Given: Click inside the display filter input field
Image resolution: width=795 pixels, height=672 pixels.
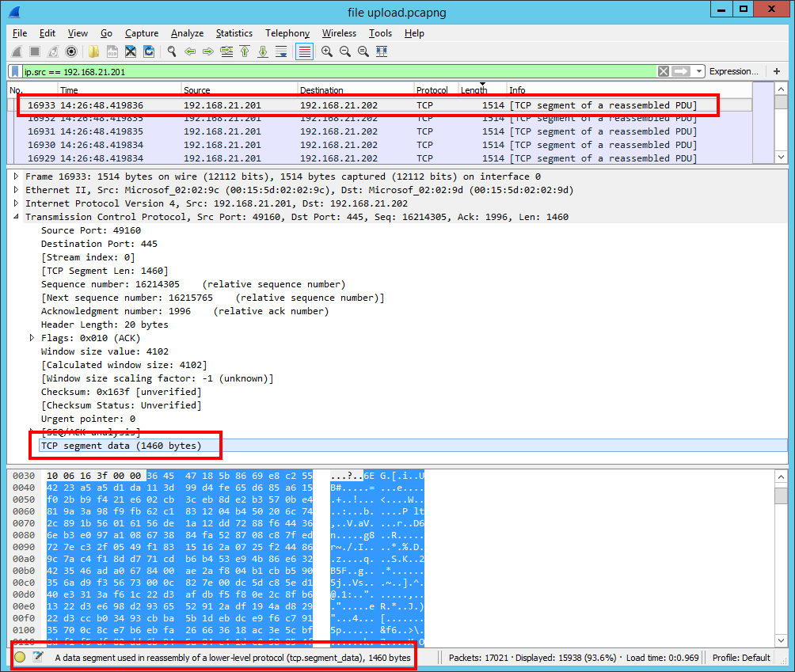Looking at the screenshot, I should pos(340,71).
